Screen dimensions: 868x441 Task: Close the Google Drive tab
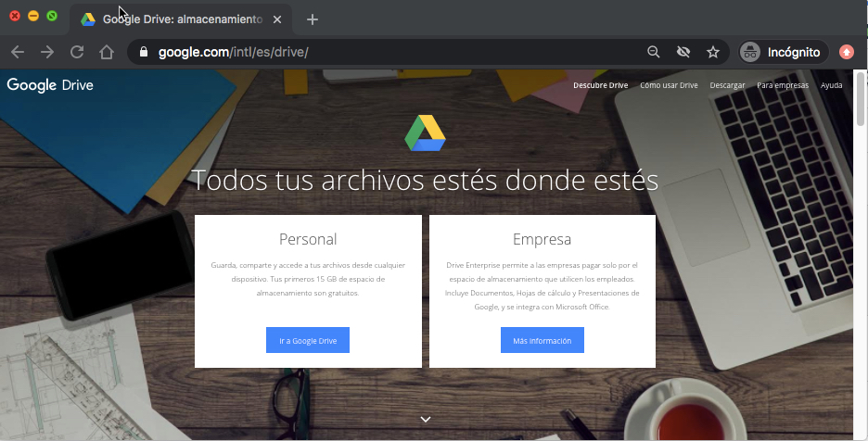pos(277,19)
